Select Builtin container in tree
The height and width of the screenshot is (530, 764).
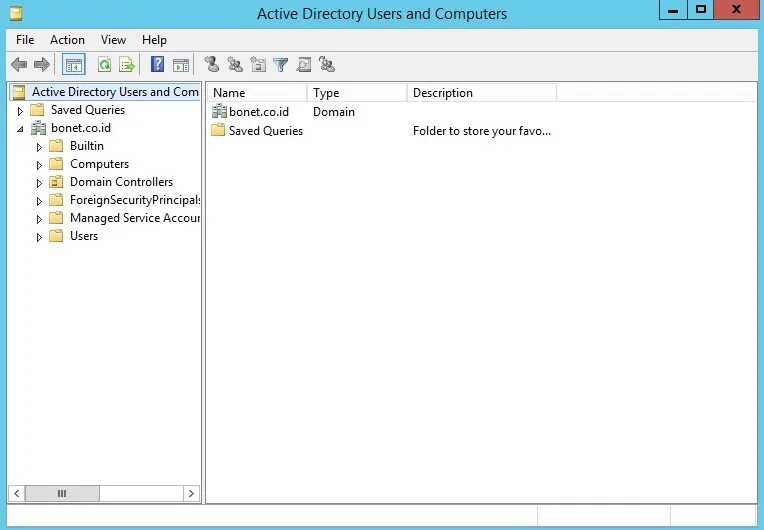[x=87, y=146]
